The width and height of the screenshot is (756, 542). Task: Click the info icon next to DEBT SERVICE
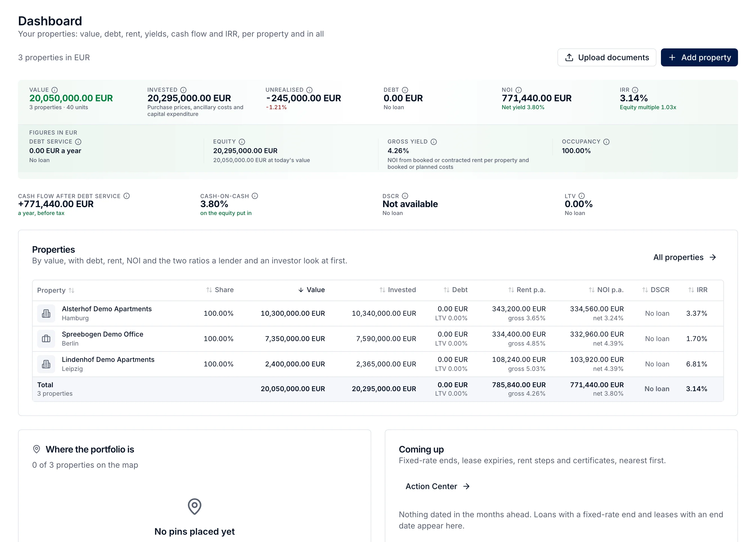coord(78,142)
